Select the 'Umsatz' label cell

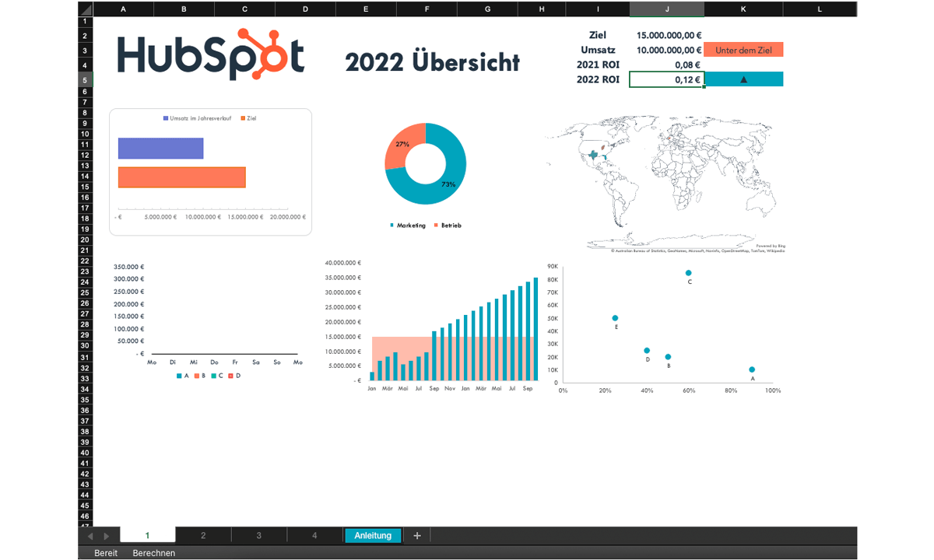598,50
